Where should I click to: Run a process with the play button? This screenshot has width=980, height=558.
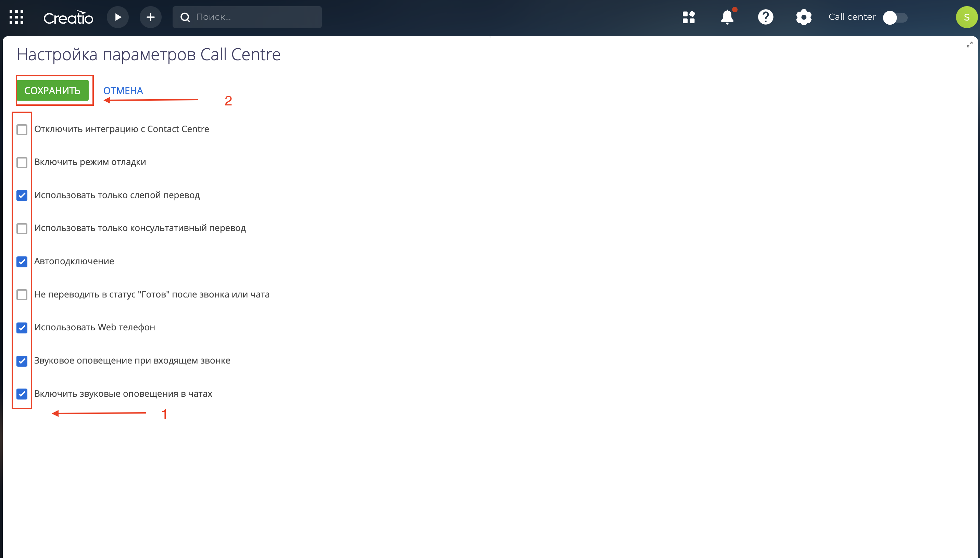118,17
